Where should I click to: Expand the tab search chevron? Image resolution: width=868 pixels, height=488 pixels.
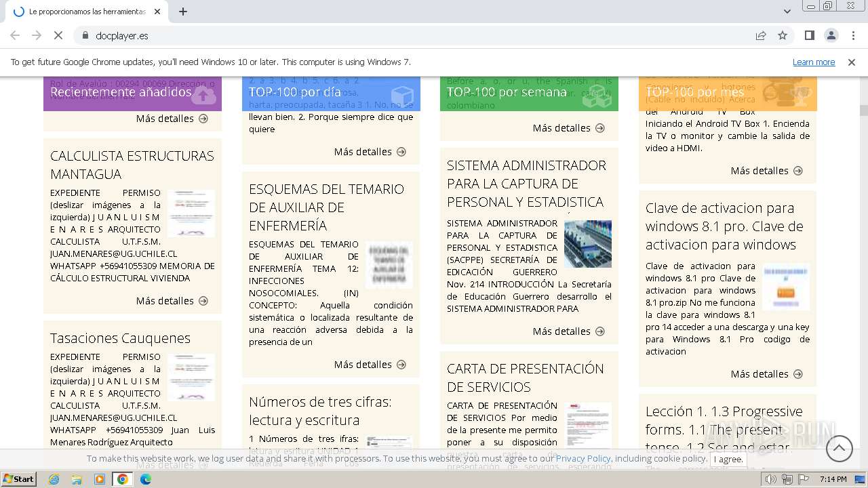coord(787,12)
